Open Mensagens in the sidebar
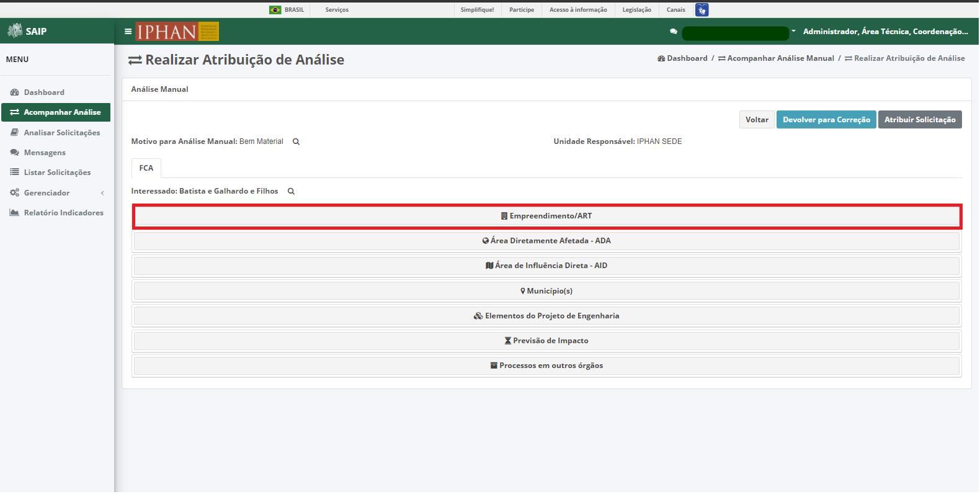The height and width of the screenshot is (494, 980). [x=38, y=153]
